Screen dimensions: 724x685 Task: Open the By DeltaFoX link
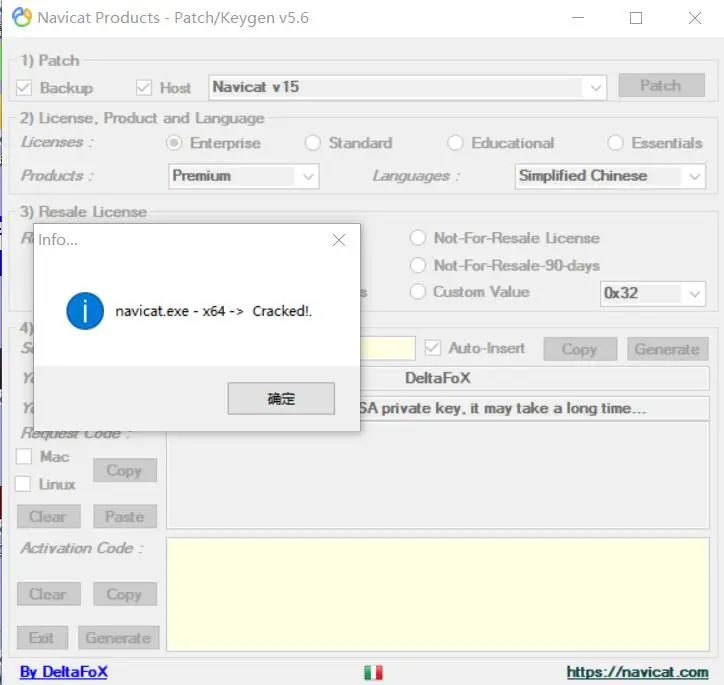64,672
